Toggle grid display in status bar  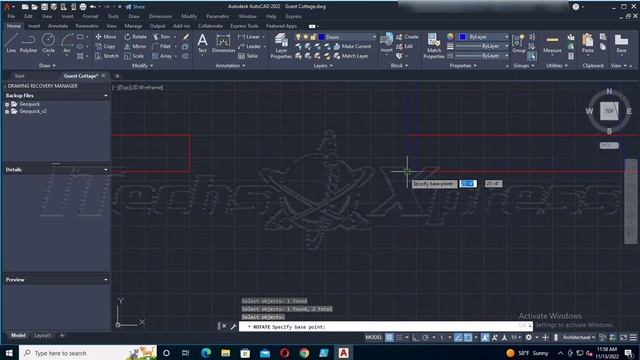(x=389, y=337)
